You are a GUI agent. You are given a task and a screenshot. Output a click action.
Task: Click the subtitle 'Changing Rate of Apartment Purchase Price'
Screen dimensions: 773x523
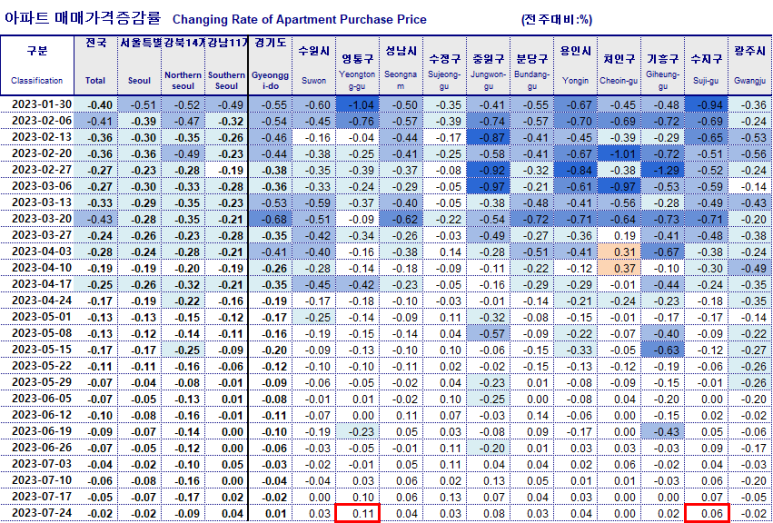(x=299, y=19)
